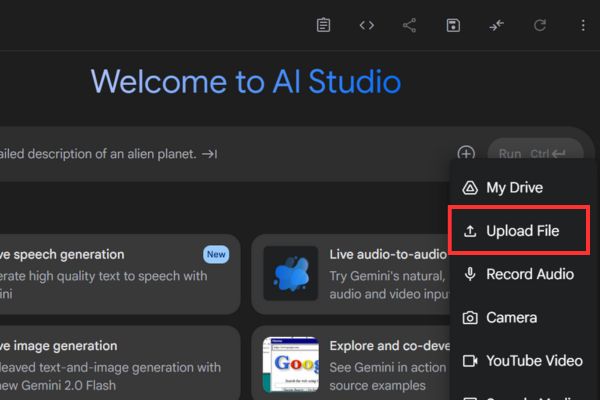Click the blue blob thumbnail
This screenshot has height=400, width=600.
point(290,273)
